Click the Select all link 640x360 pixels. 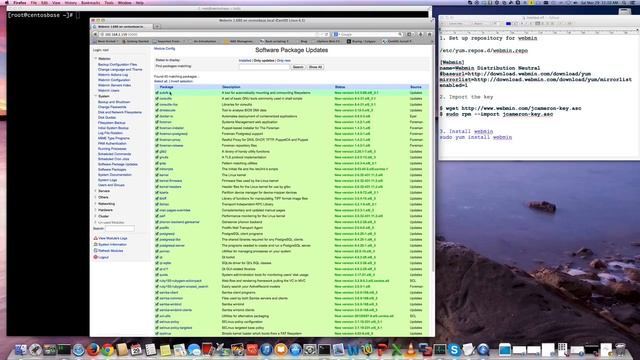tap(160, 81)
